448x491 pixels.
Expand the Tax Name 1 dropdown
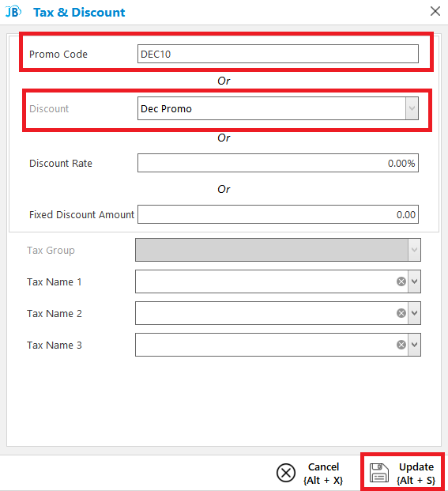pos(414,281)
